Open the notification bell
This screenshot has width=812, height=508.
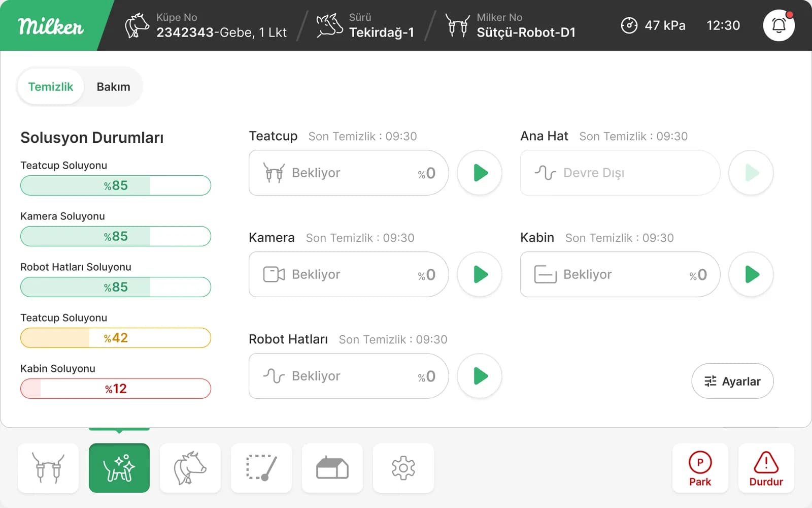pos(779,25)
